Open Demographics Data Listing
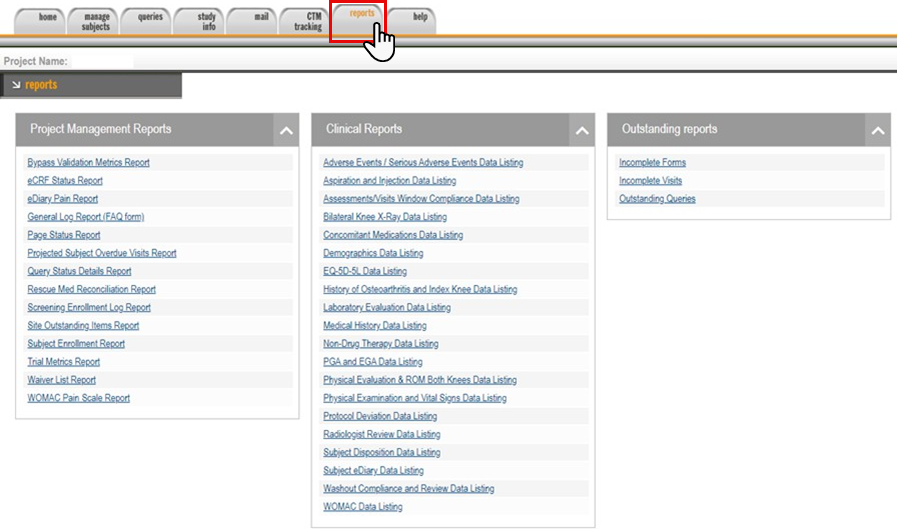 coord(373,253)
